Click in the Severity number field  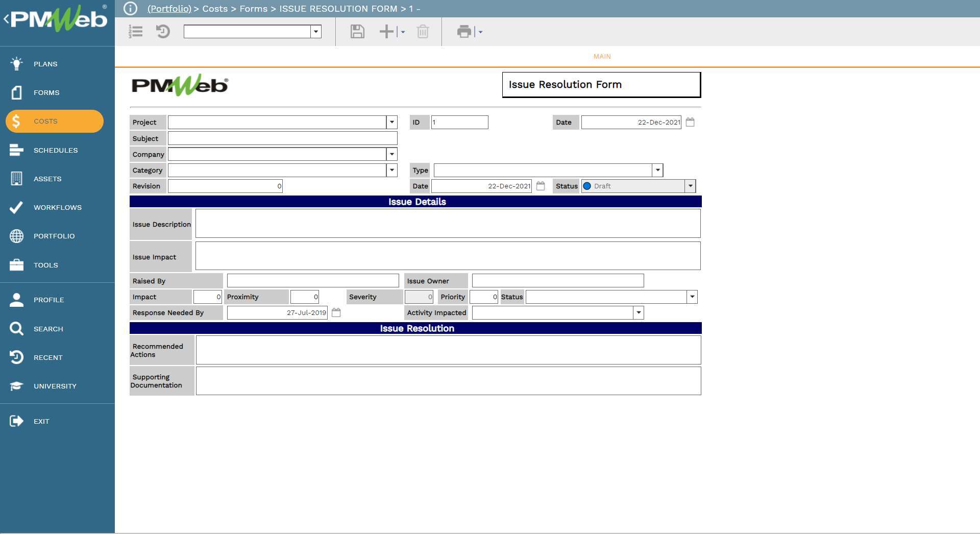pyautogui.click(x=419, y=297)
